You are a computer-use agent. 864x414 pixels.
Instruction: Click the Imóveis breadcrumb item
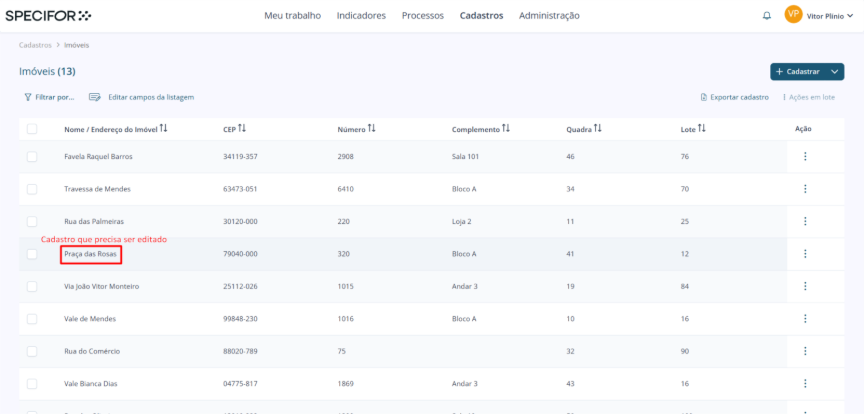pos(77,45)
